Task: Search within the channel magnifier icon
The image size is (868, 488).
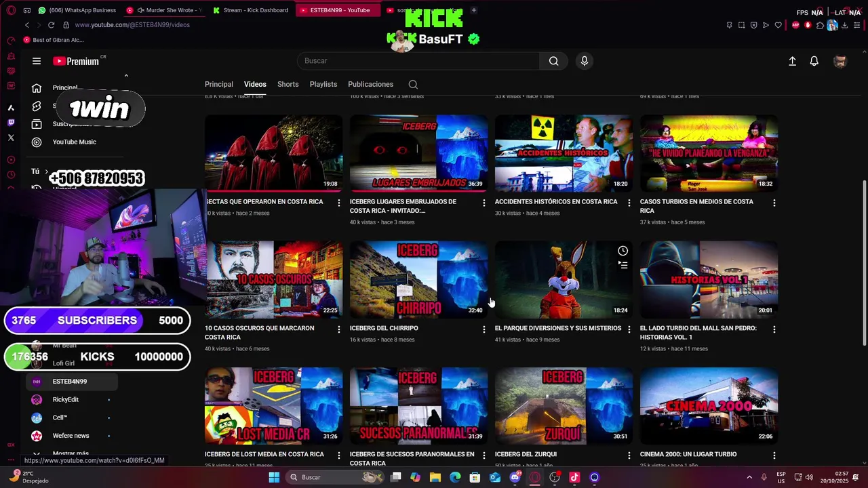Action: 413,85
